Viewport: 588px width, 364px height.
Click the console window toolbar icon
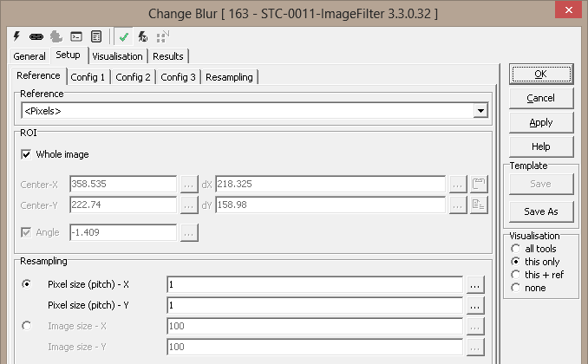click(x=76, y=37)
